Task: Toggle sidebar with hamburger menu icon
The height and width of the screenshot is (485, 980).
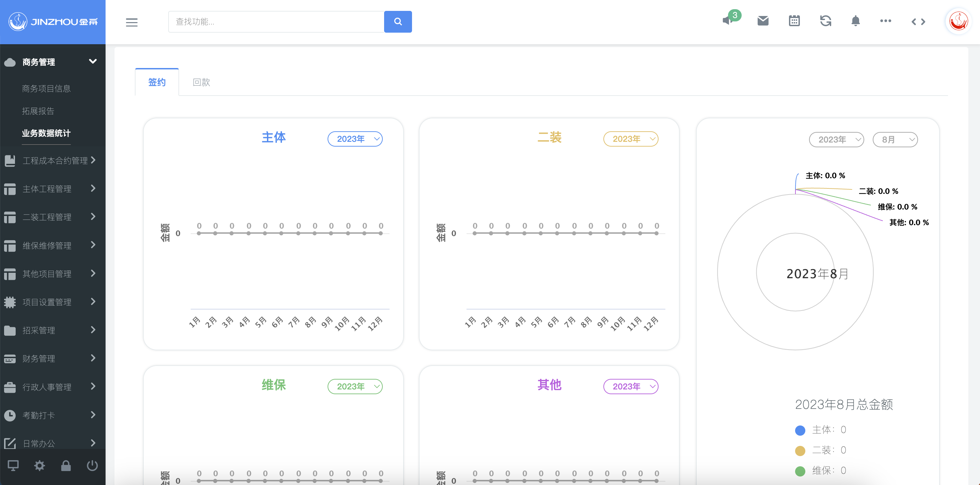Action: click(x=132, y=22)
